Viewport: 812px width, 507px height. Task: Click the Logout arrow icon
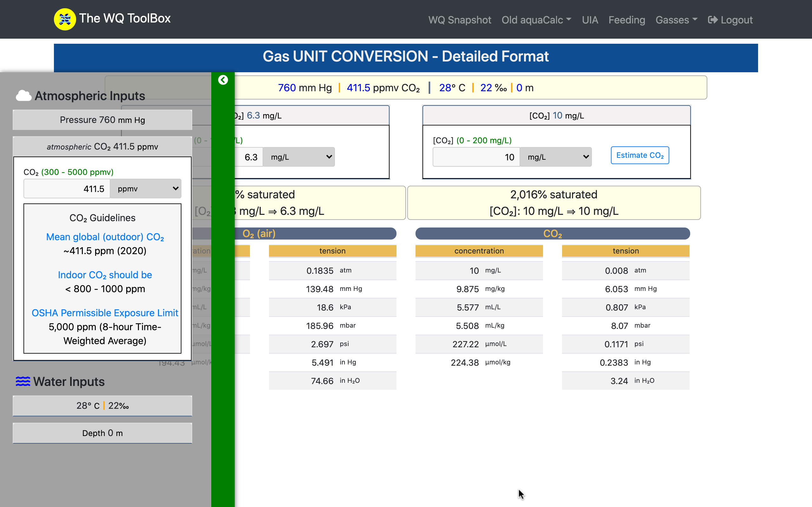[x=713, y=20]
